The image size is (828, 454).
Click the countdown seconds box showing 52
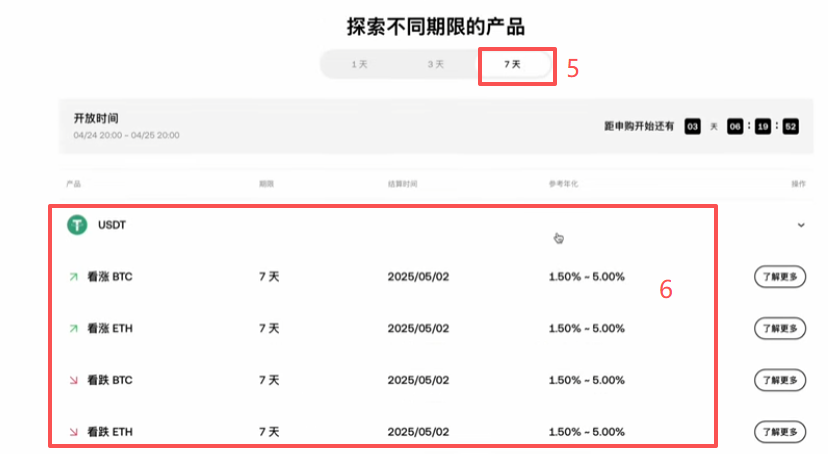[x=791, y=126]
